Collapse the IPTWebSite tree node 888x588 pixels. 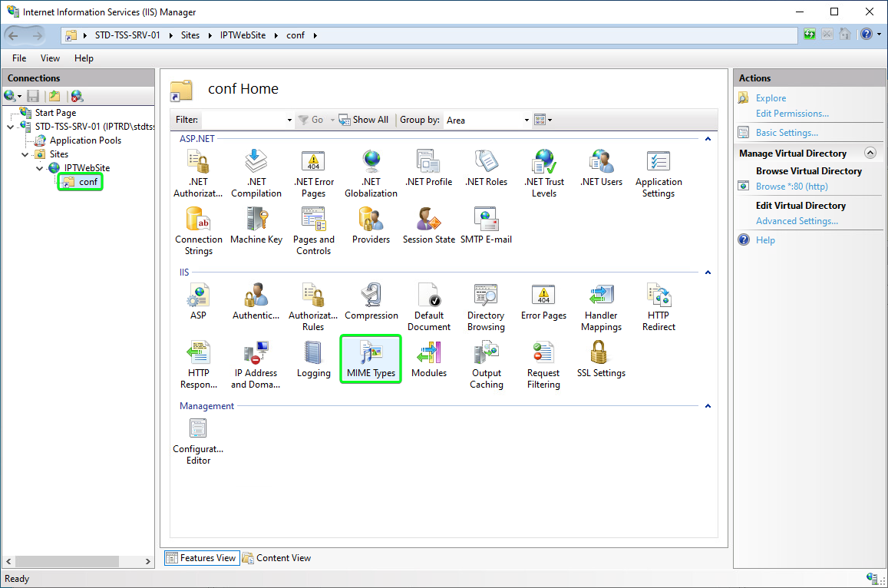(39, 168)
